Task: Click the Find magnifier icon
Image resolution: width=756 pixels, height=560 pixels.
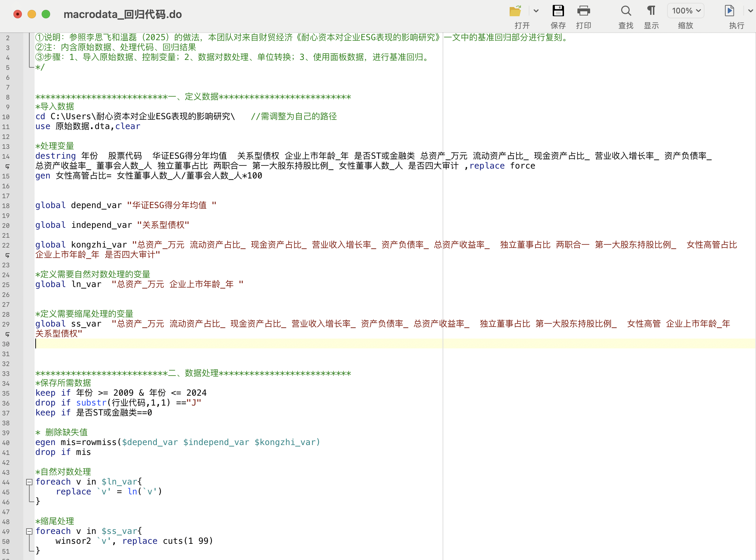Action: [626, 11]
